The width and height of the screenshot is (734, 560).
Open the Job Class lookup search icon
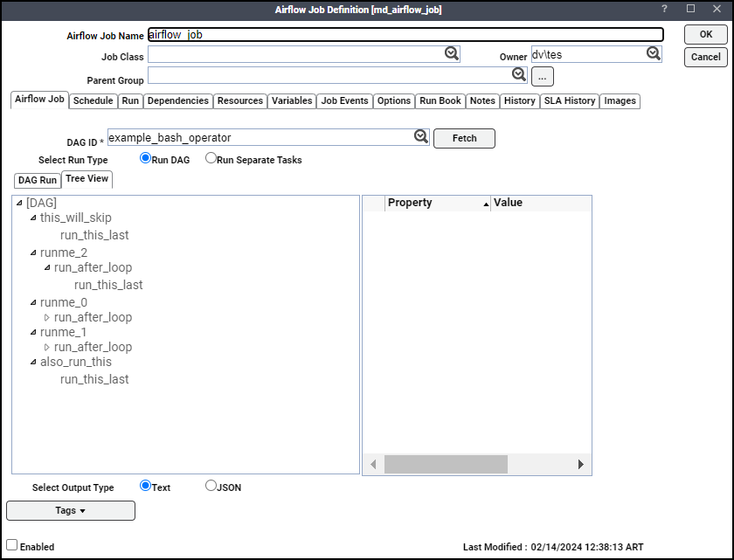[x=451, y=54]
